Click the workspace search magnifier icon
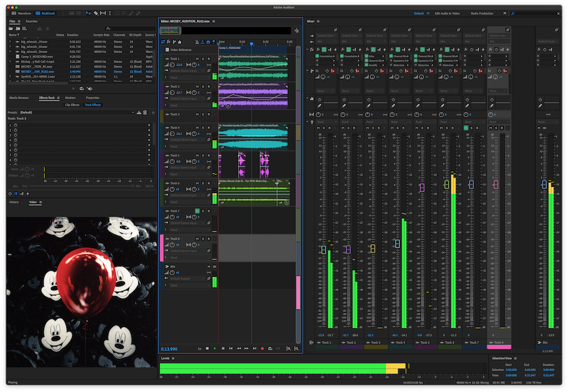This screenshot has height=392, width=568. point(513,13)
